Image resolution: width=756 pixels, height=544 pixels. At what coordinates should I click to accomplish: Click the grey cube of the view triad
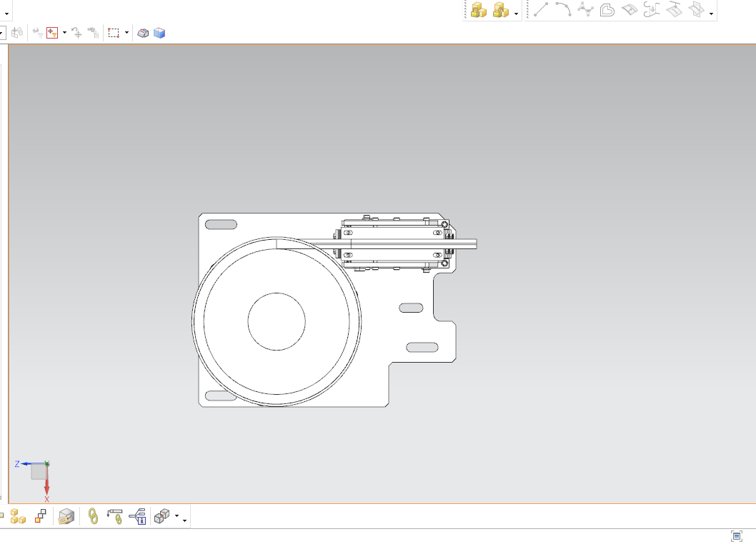click(39, 472)
